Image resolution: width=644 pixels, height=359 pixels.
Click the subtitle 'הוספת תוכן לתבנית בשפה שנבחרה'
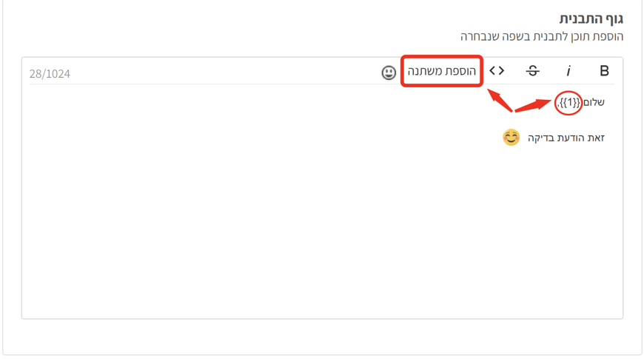[542, 36]
